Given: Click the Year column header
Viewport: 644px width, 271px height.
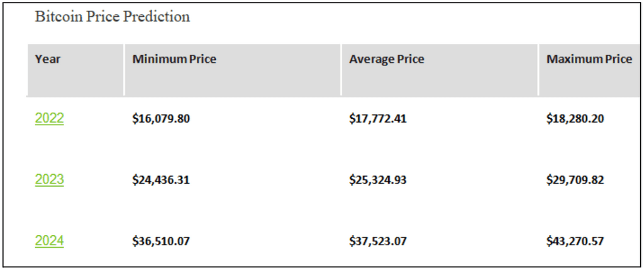Looking at the screenshot, I should [48, 59].
